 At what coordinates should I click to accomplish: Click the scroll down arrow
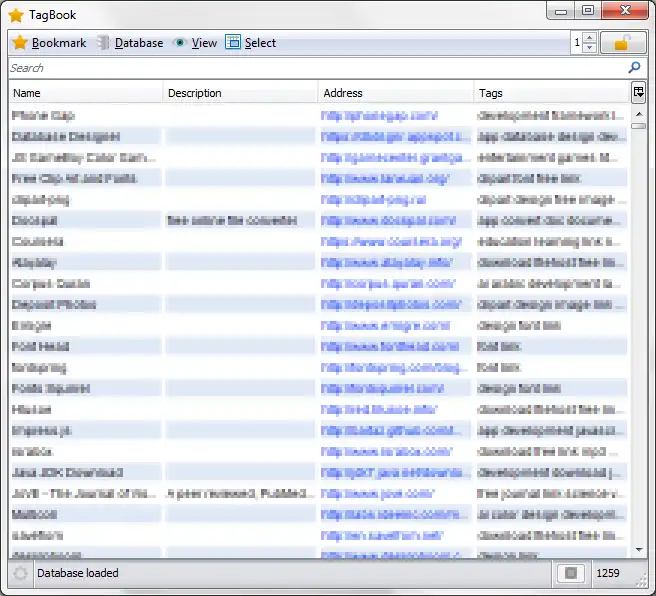click(x=639, y=550)
